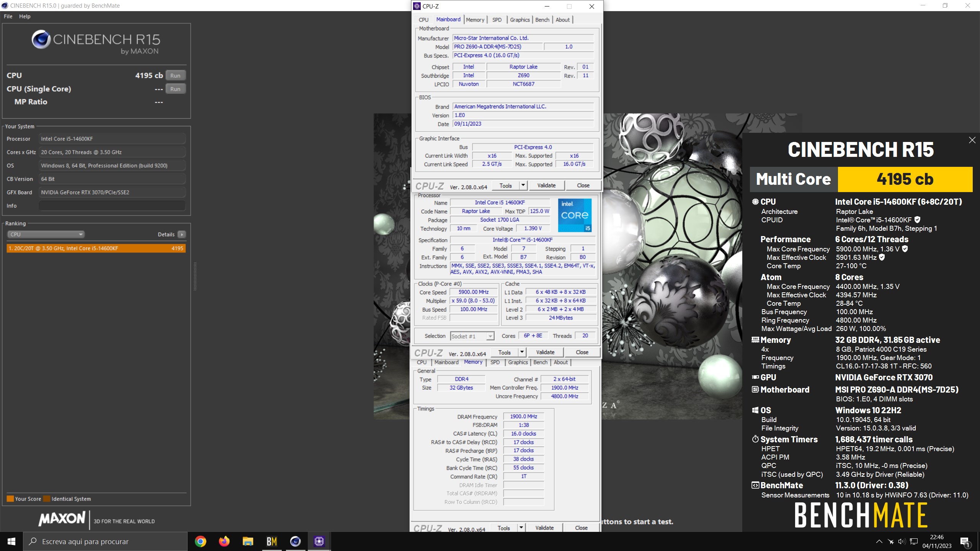The height and width of the screenshot is (551, 980).
Task: Open the File menu in Cinebench
Action: pos(8,16)
